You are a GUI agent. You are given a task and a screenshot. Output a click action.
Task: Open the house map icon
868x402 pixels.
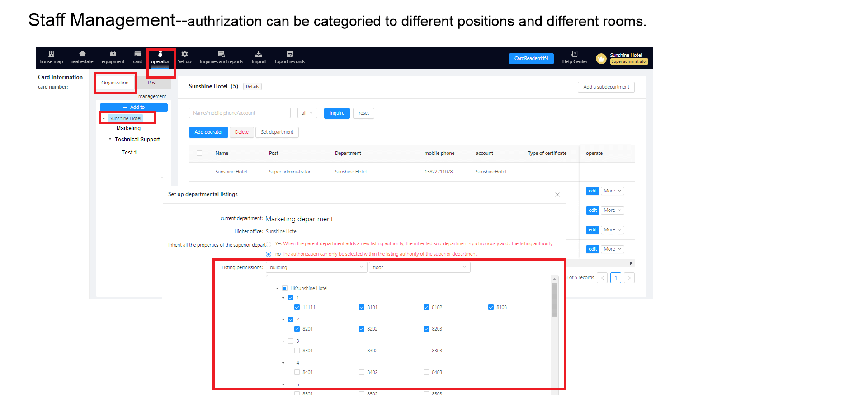point(51,54)
